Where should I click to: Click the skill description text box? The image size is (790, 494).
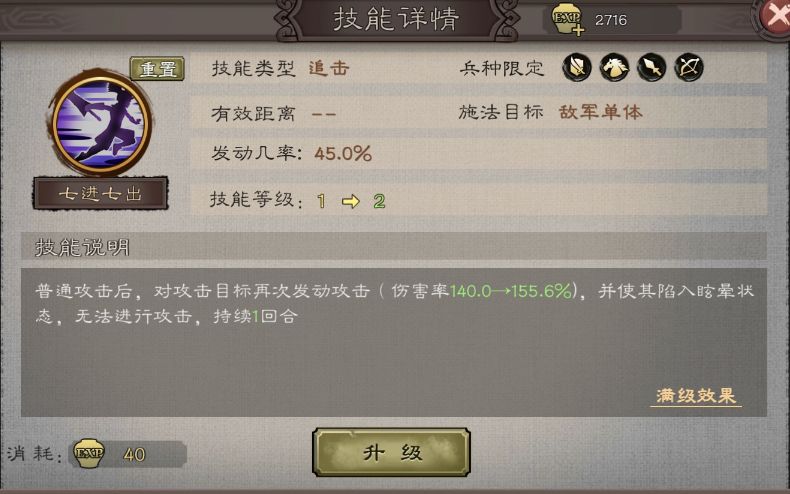(393, 342)
